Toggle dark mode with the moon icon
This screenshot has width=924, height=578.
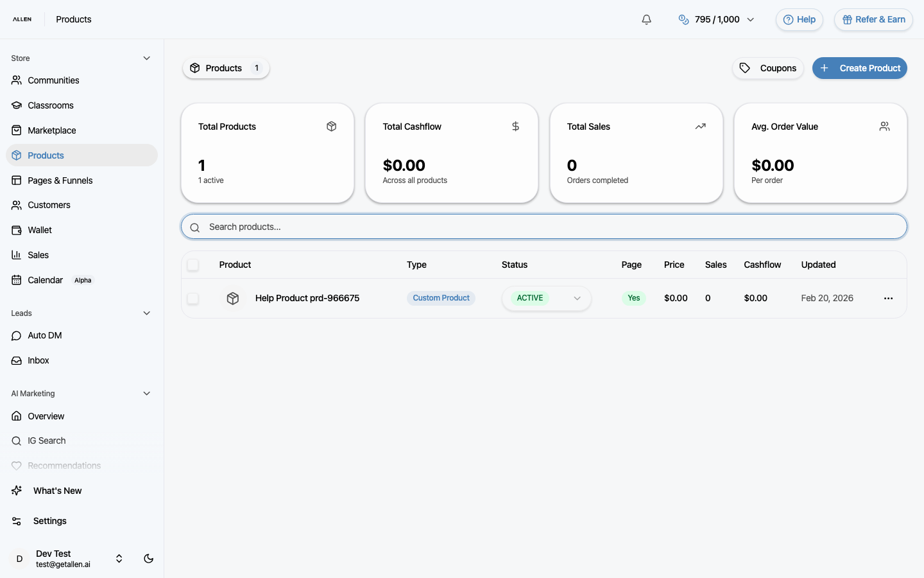(148, 559)
